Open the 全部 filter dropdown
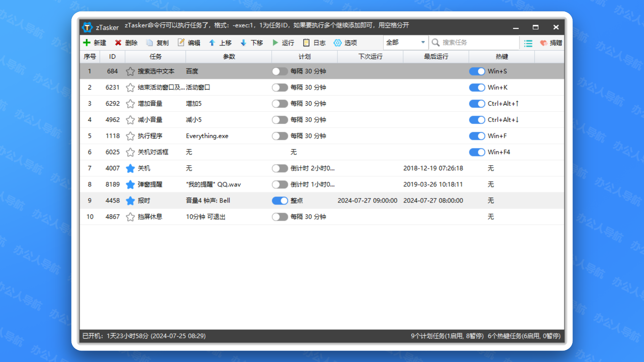 coord(406,43)
